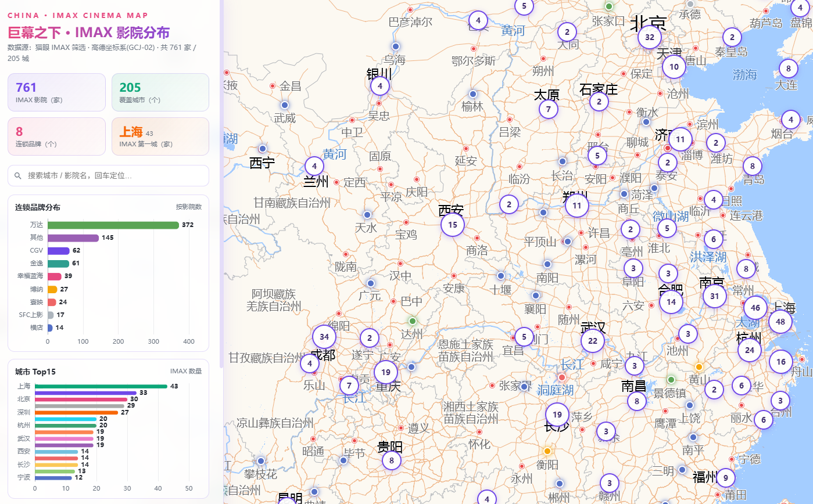The image size is (813, 504).
Task: Click the 宁波 bar showing 12
Action: point(53,478)
